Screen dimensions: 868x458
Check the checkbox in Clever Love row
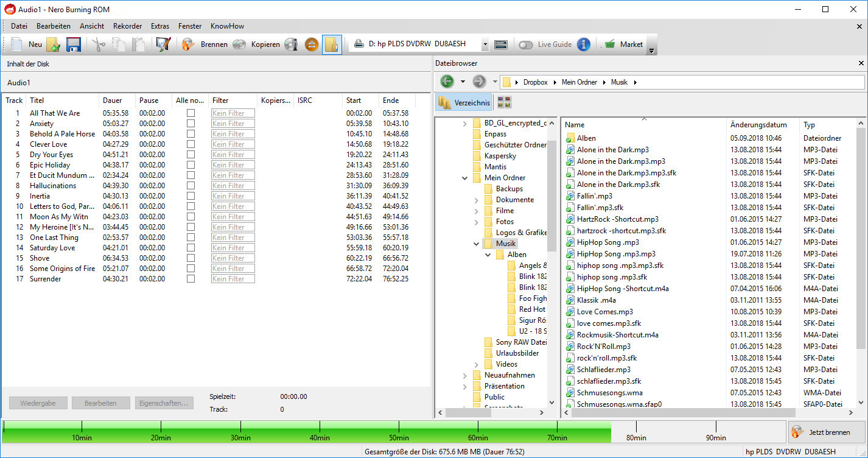tap(191, 144)
